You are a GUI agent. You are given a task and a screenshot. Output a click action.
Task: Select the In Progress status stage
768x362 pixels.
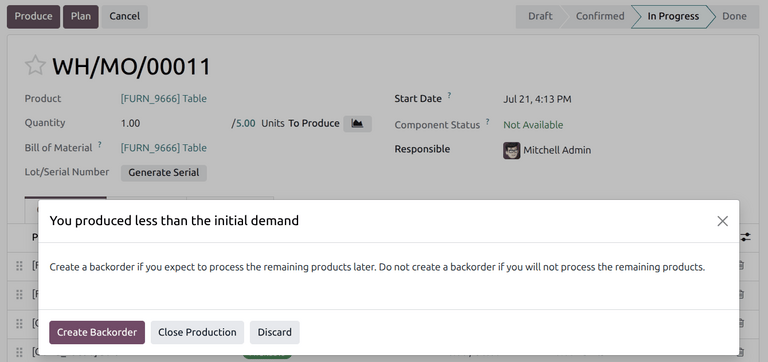coord(673,17)
